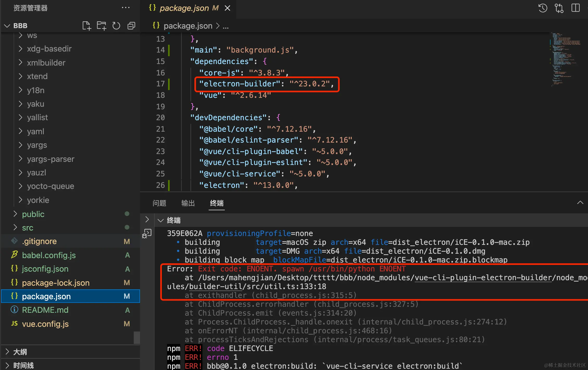
Task: Expand the src folder
Action: tap(15, 227)
